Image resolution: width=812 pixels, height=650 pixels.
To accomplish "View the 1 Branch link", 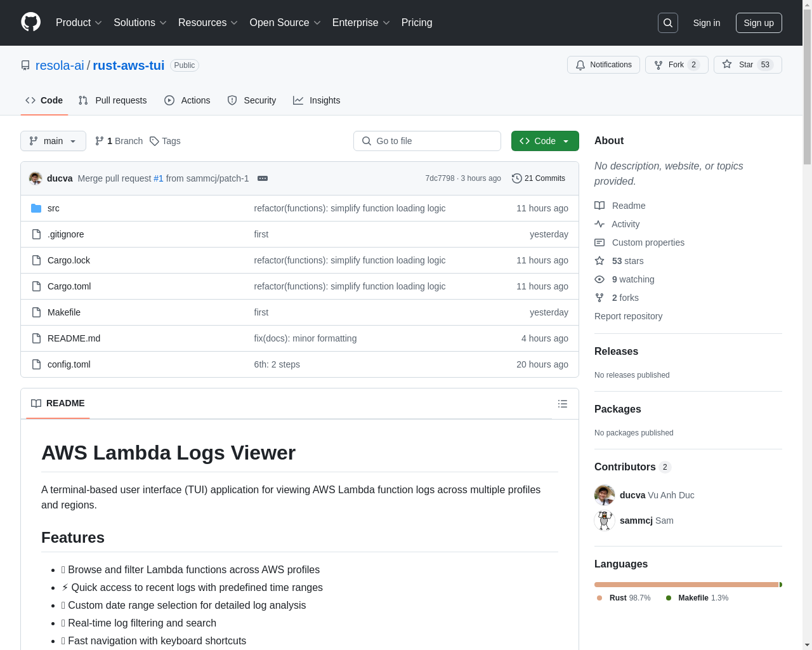I will coord(119,141).
